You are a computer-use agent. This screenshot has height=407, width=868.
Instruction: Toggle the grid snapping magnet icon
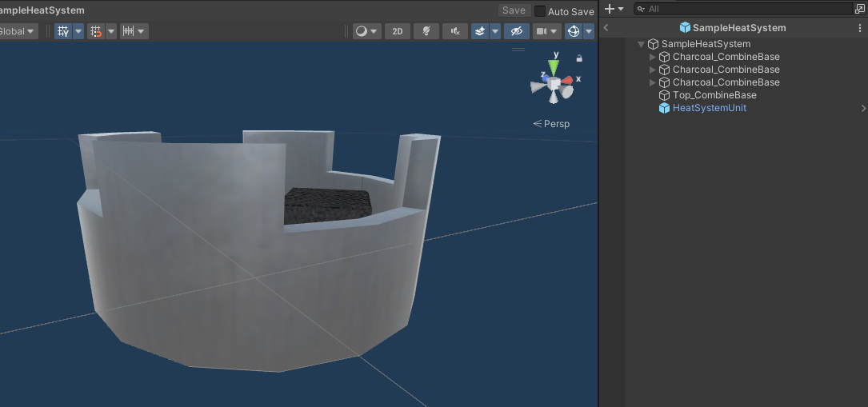coord(96,31)
